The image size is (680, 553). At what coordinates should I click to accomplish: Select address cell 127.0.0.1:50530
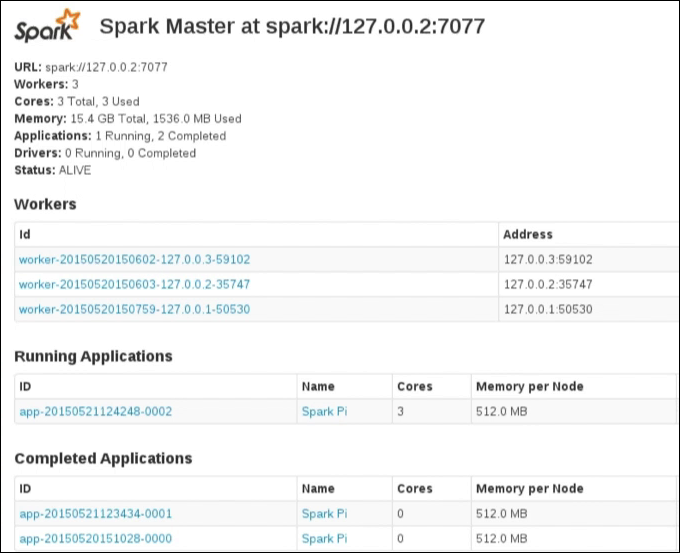coord(548,309)
